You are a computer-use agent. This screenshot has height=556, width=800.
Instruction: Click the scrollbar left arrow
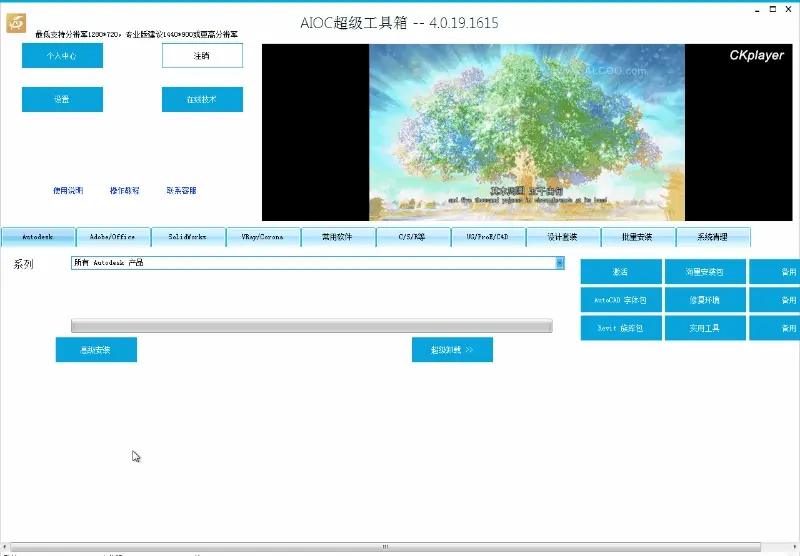[5, 547]
